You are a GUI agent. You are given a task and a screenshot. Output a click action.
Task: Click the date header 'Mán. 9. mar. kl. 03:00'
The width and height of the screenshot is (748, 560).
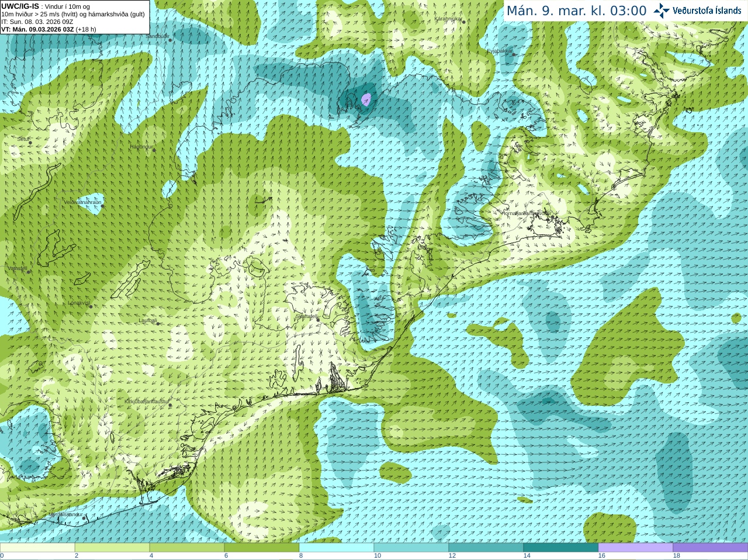tap(576, 11)
